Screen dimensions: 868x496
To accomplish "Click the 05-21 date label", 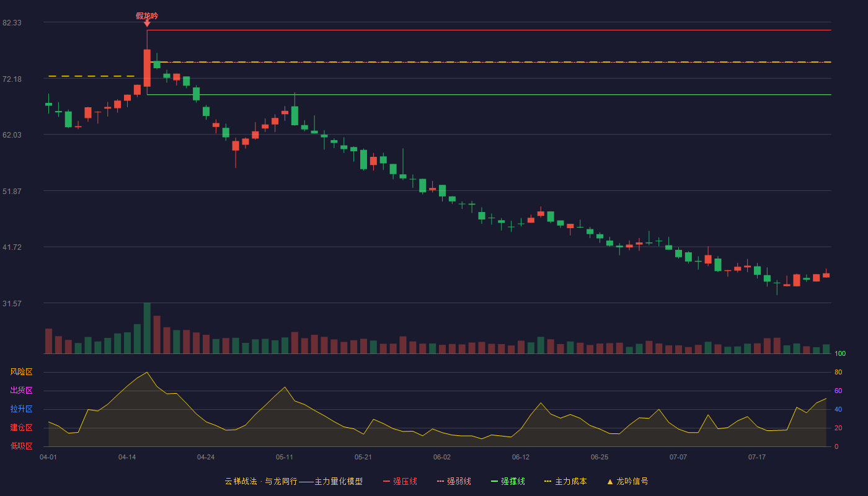I will click(363, 457).
